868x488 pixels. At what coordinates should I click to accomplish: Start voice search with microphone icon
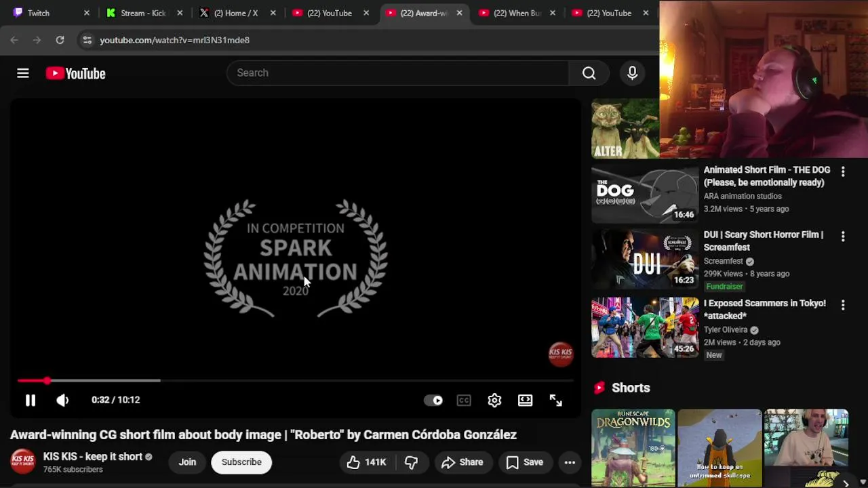pos(632,73)
